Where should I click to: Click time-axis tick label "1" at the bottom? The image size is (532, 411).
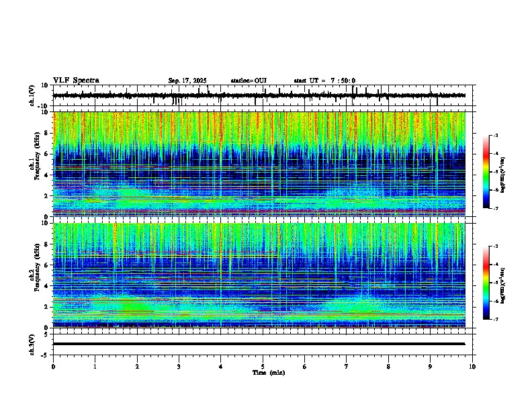click(95, 367)
